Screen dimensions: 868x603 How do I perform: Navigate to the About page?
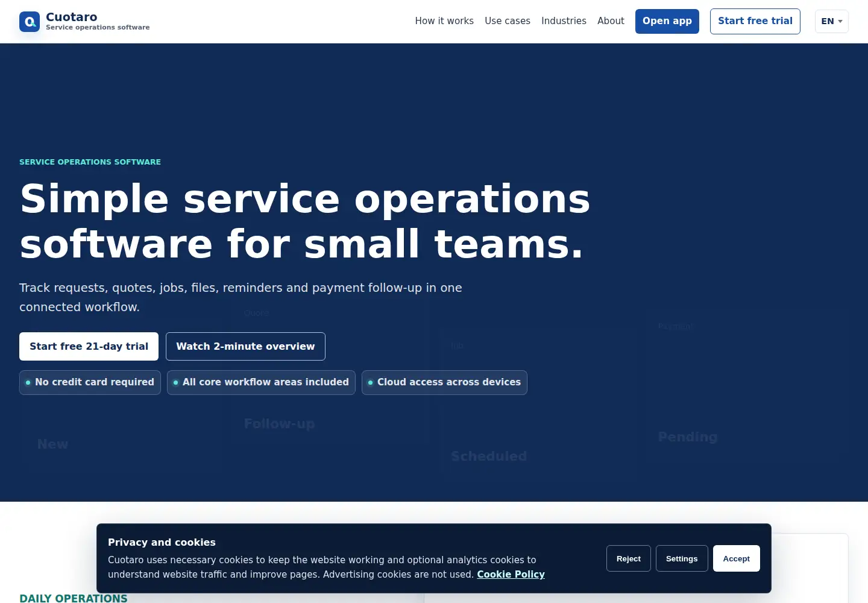(611, 21)
